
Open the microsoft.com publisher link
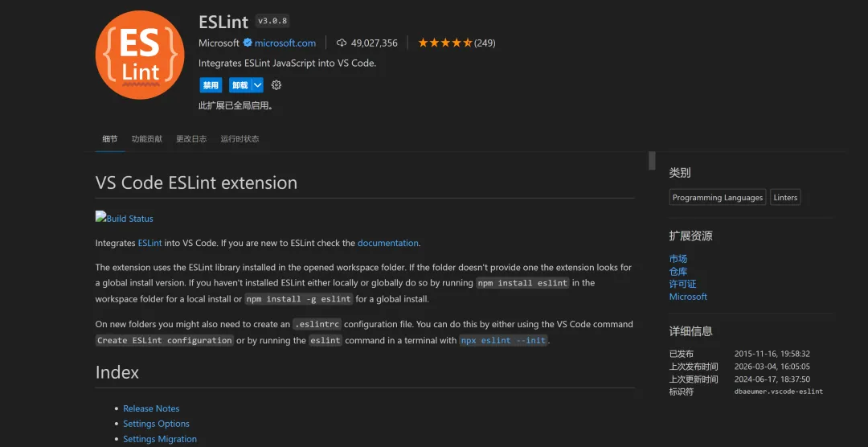[285, 43]
